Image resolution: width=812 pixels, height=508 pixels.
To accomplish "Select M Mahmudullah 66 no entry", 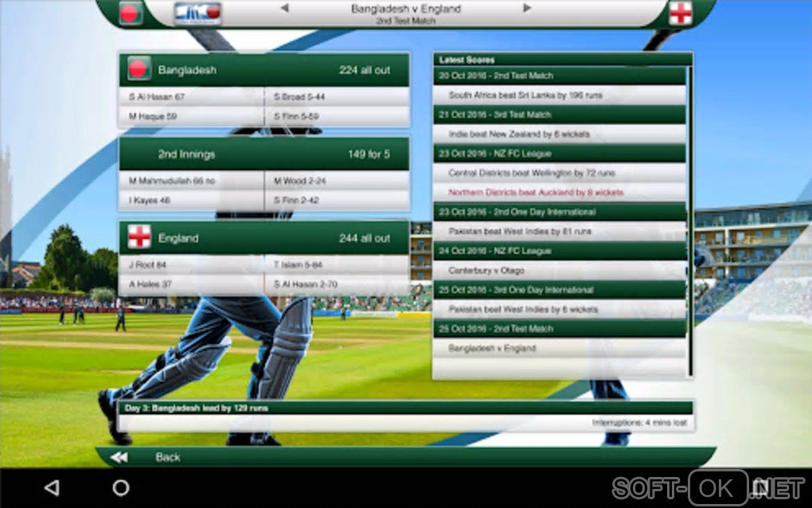I will pyautogui.click(x=192, y=181).
